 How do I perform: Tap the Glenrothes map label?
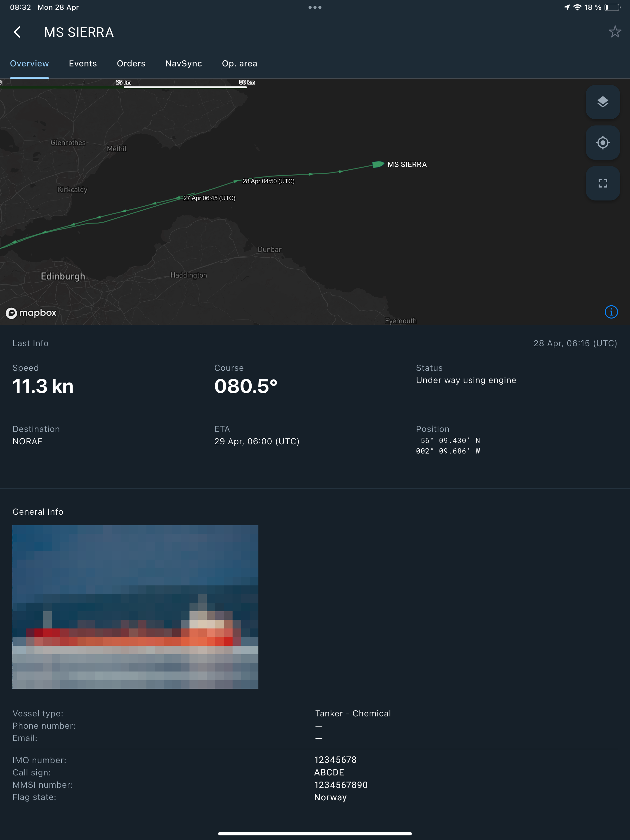(68, 142)
